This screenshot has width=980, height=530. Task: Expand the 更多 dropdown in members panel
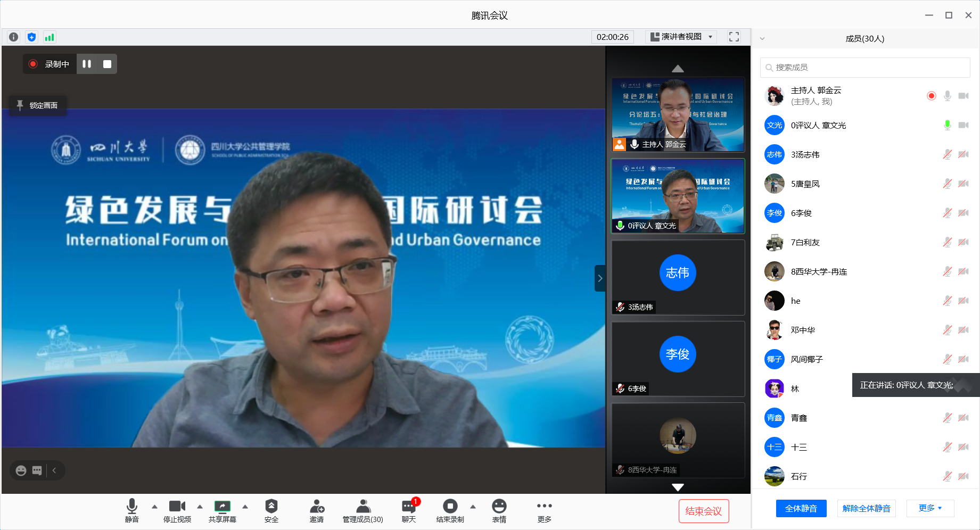[930, 508]
